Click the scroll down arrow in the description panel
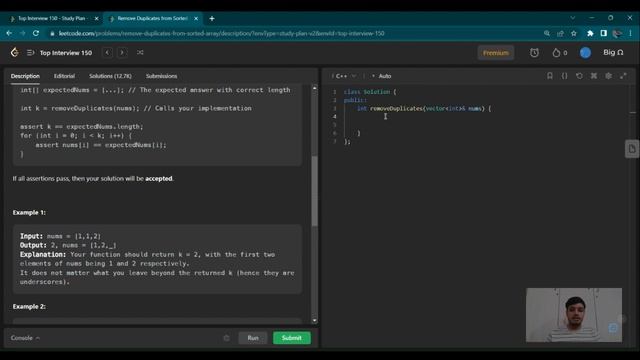The height and width of the screenshot is (360, 640). click(x=314, y=320)
